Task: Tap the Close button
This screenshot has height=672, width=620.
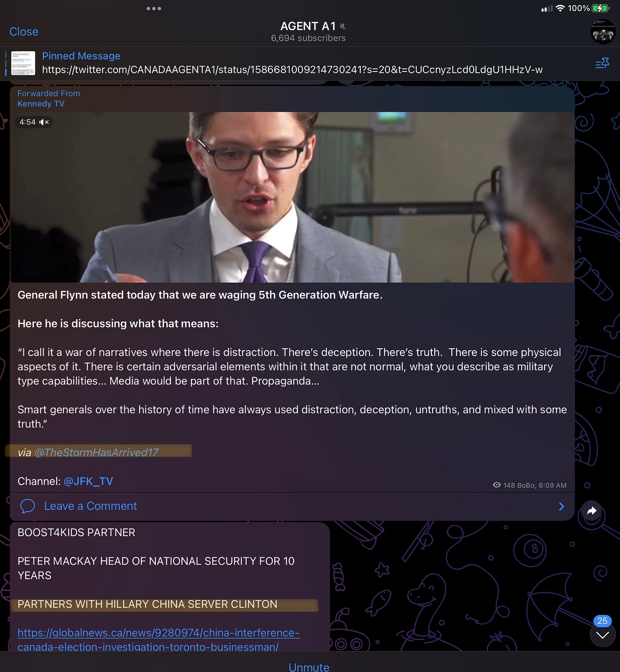Action: pos(24,32)
